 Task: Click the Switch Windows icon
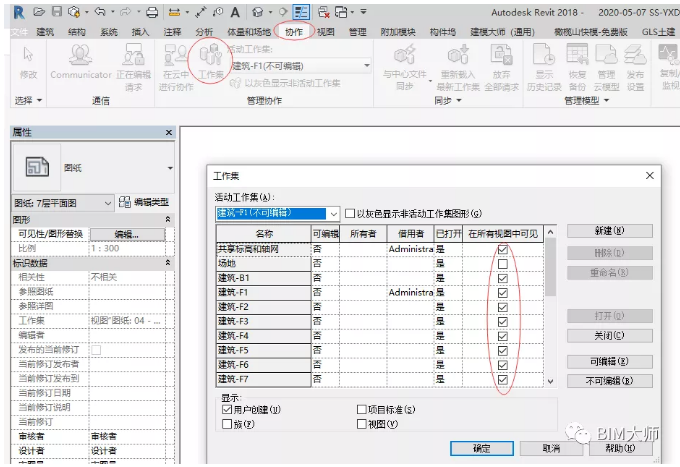(341, 12)
